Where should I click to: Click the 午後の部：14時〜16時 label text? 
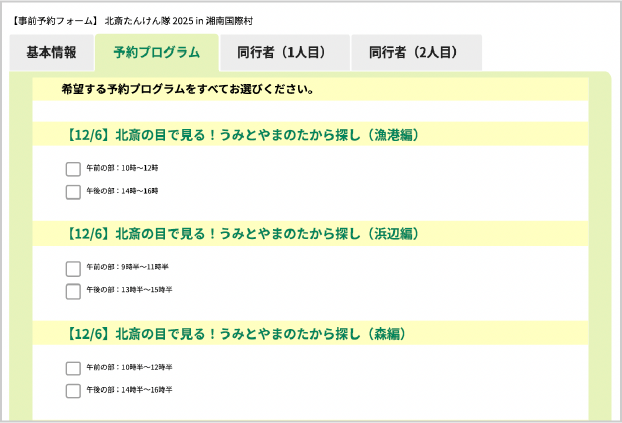click(122, 191)
